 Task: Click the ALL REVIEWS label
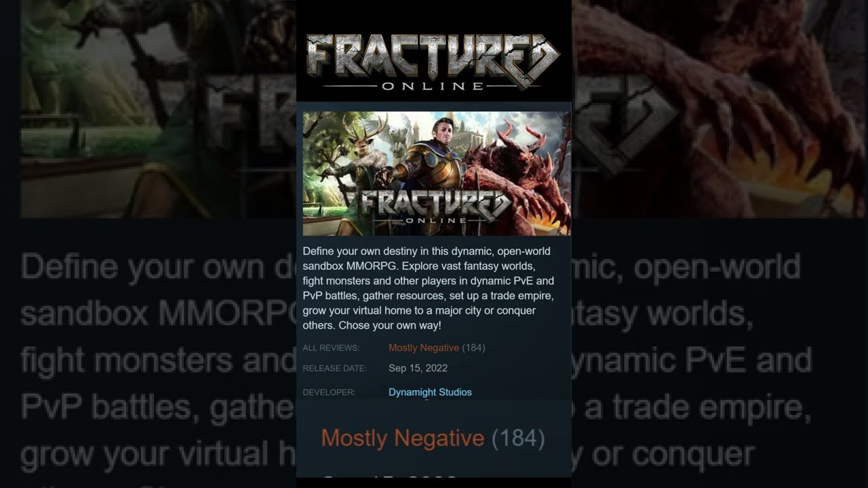click(331, 348)
